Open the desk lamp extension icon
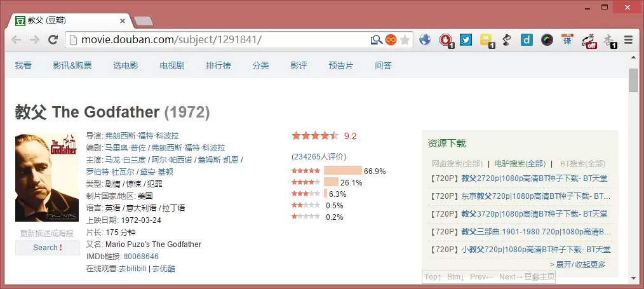 506,40
